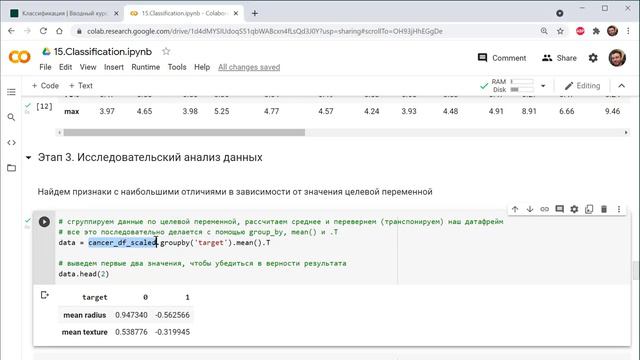Bookmark this page star icon
640x360 pixels.
pos(560,31)
